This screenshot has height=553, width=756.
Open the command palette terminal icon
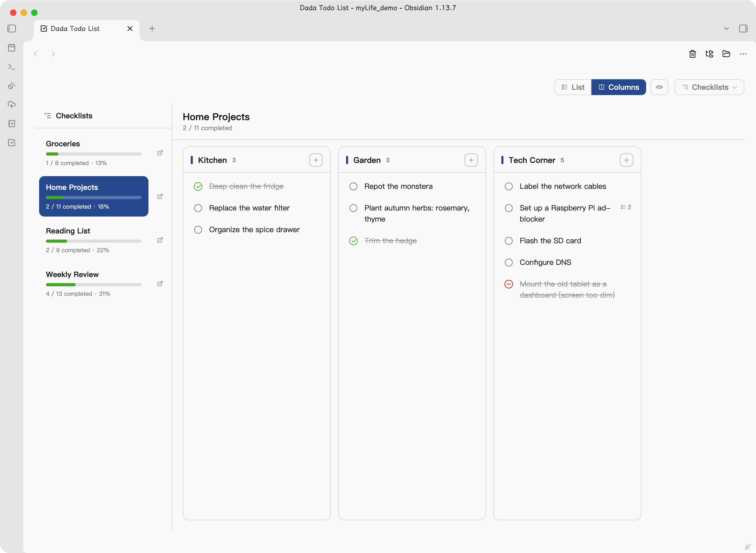[12, 67]
